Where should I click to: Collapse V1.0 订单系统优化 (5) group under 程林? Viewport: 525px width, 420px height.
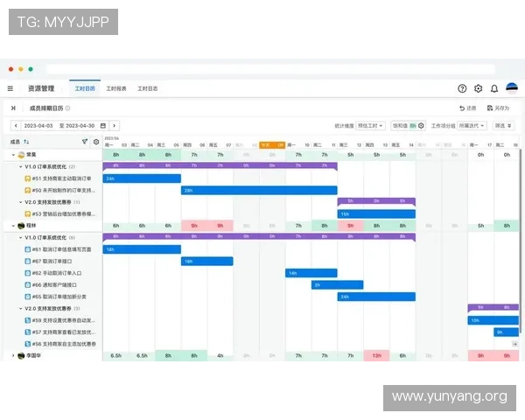[x=20, y=237]
